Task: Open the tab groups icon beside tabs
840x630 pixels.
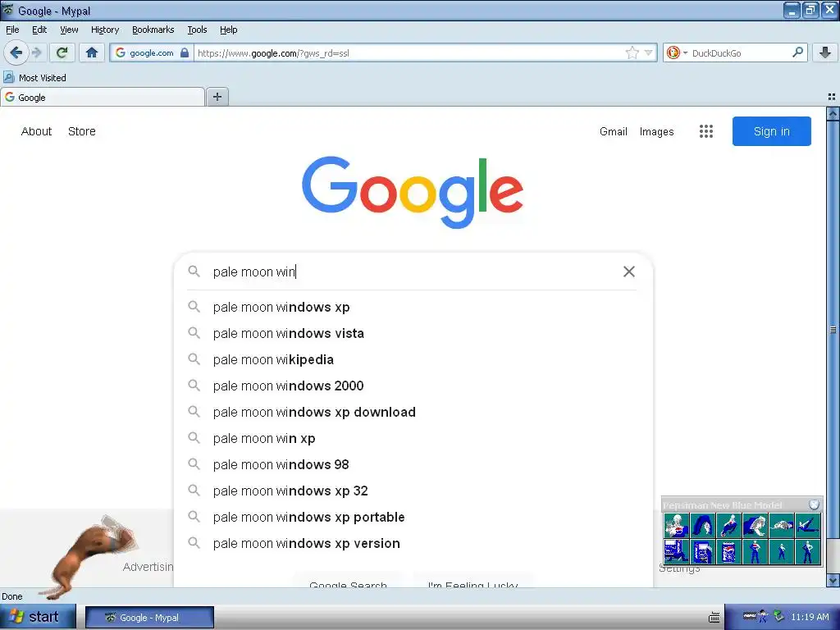Action: point(832,97)
